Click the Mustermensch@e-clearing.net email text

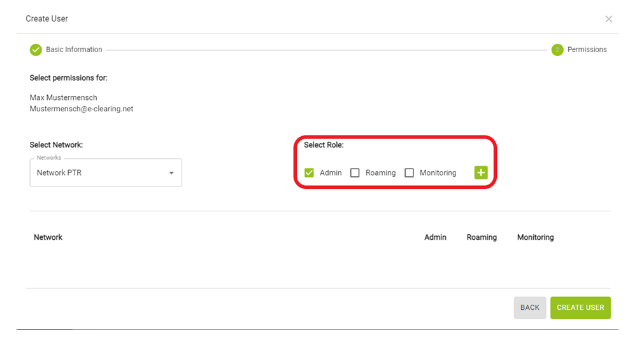pos(82,109)
